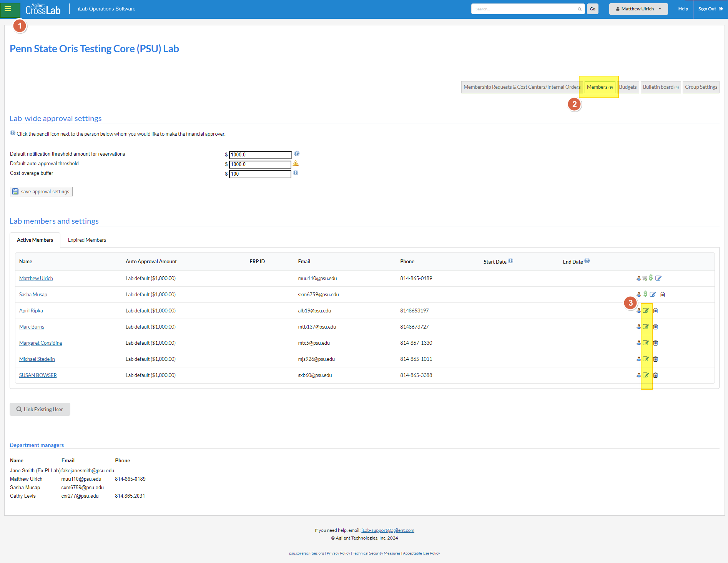Image resolution: width=728 pixels, height=563 pixels.
Task: Click the person icon in Sasha Musap's row
Action: click(x=638, y=294)
